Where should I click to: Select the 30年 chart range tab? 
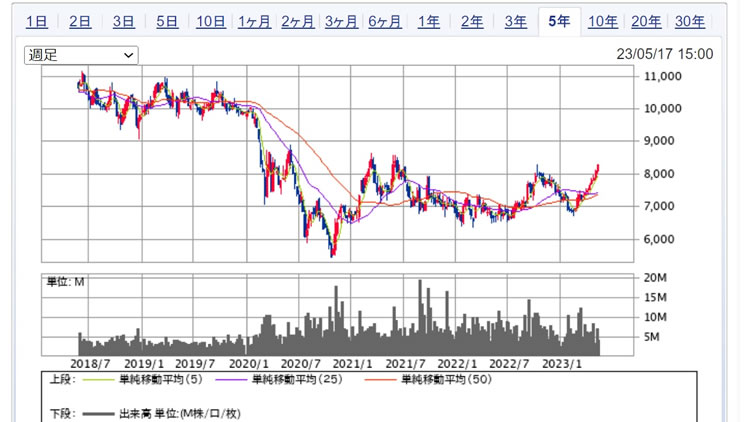pos(690,22)
